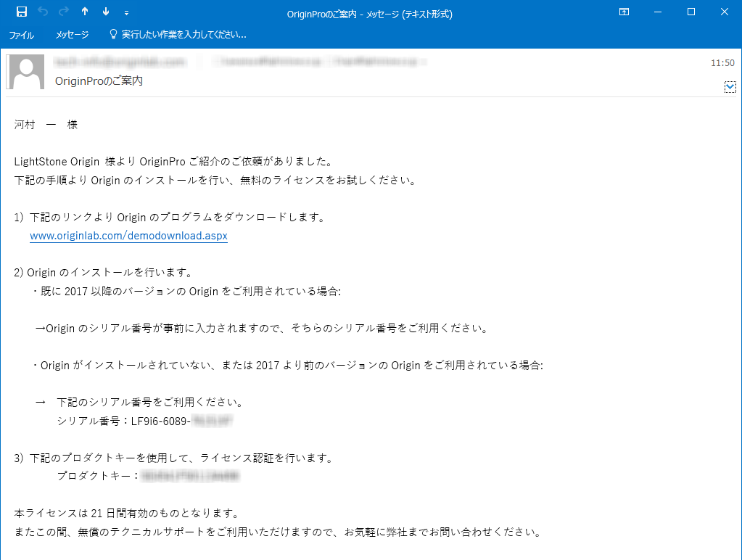Click the lightbulb Tell Me icon
Image resolution: width=742 pixels, height=560 pixels.
(x=113, y=35)
